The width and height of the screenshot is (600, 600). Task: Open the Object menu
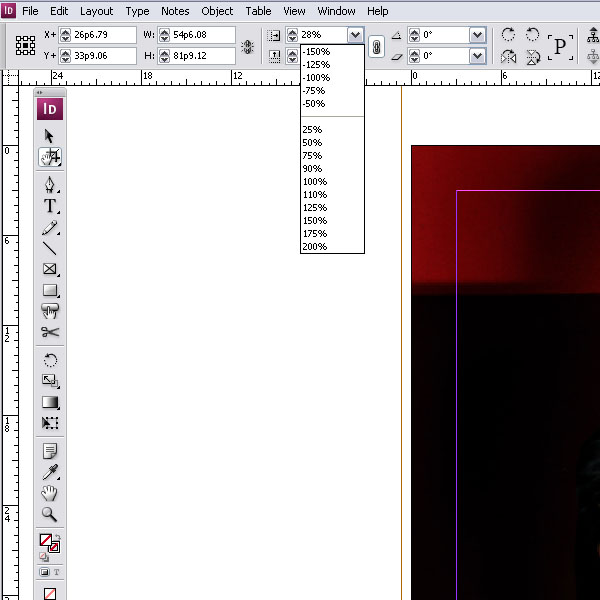tap(217, 11)
